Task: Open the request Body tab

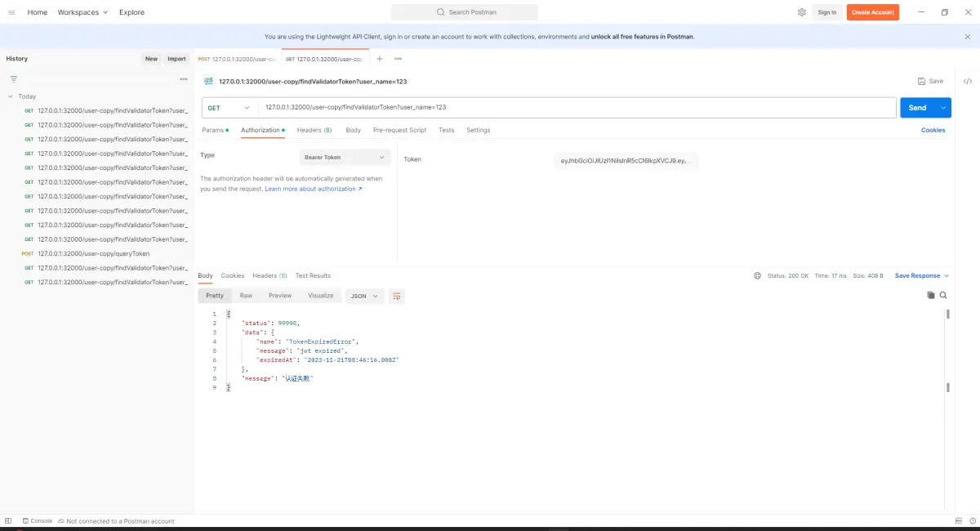Action: [x=353, y=130]
